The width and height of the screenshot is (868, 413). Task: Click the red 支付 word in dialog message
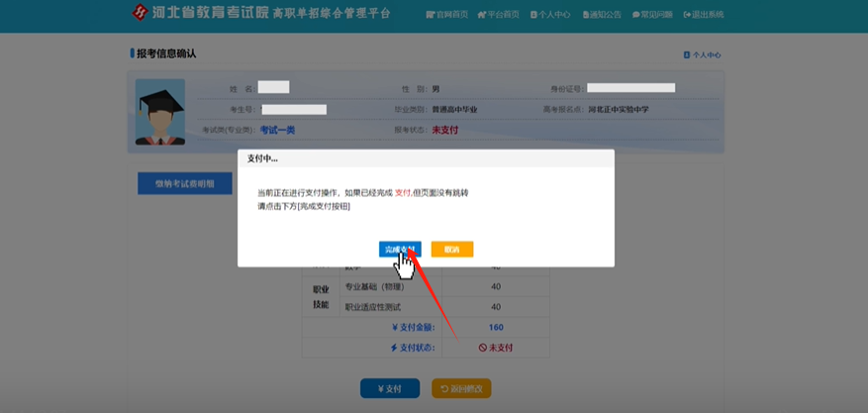[403, 193]
